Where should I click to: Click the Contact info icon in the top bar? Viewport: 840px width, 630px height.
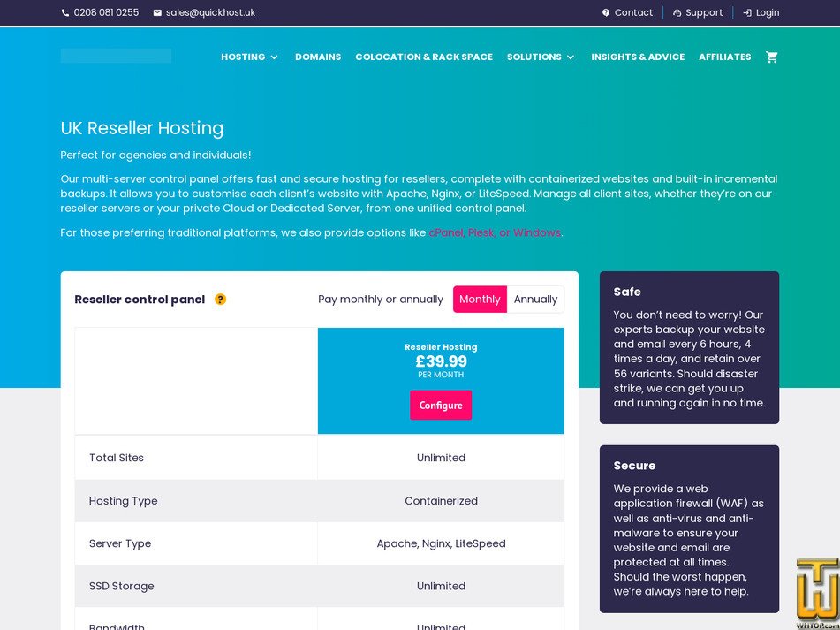[606, 12]
